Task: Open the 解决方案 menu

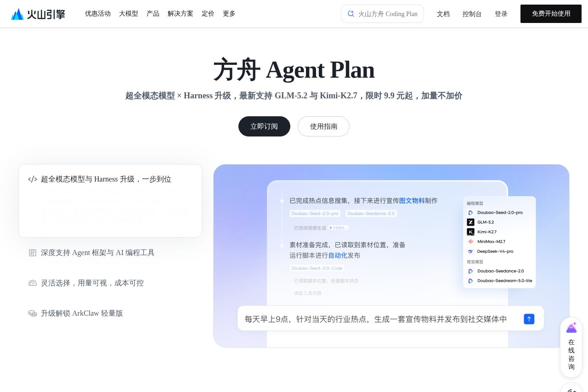Action: click(x=181, y=14)
